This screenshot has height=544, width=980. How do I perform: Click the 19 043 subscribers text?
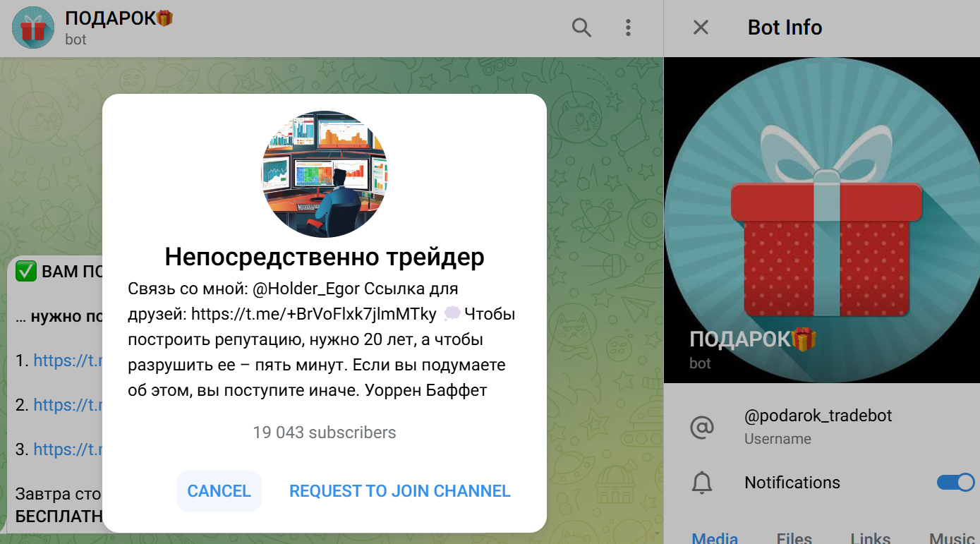point(325,433)
